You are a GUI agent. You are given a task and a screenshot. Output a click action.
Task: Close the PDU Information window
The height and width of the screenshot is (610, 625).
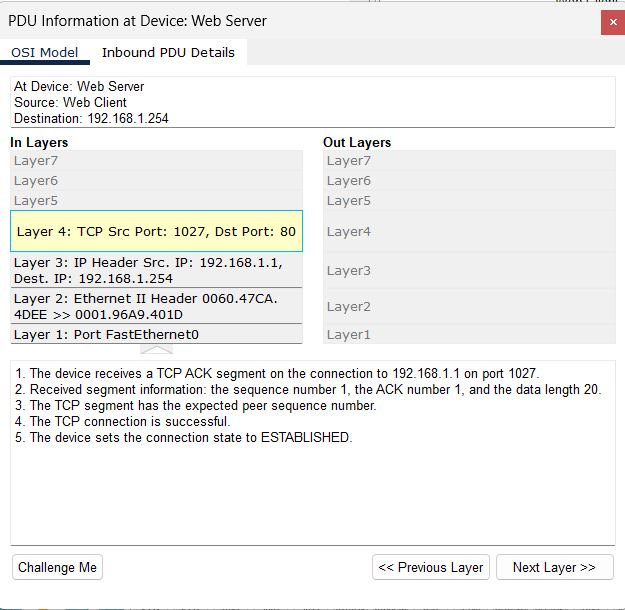coord(613,22)
